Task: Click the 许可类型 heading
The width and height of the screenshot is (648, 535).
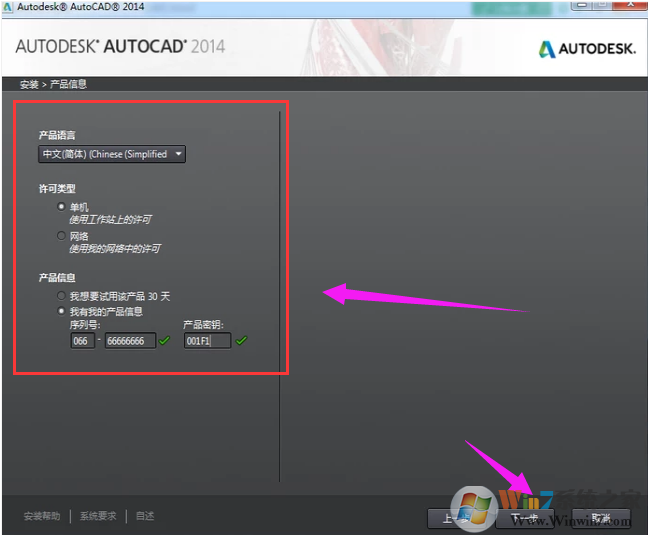Action: 57,189
